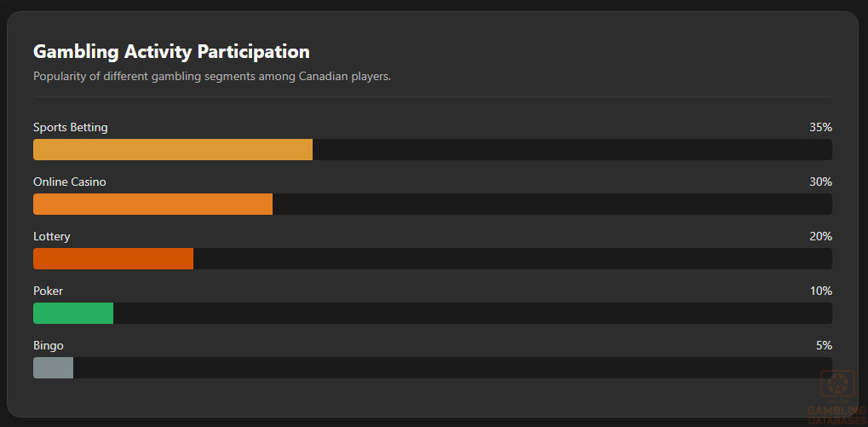Click the green Poker bar

tap(73, 314)
